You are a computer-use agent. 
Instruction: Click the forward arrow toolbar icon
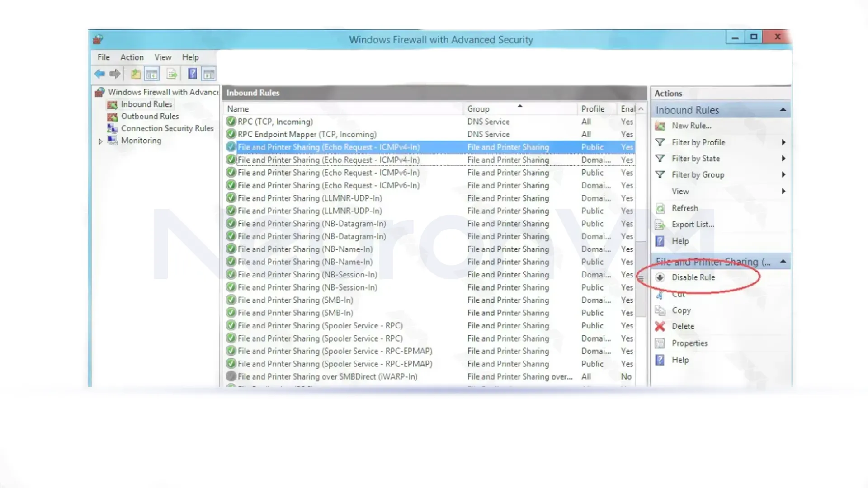pyautogui.click(x=115, y=74)
